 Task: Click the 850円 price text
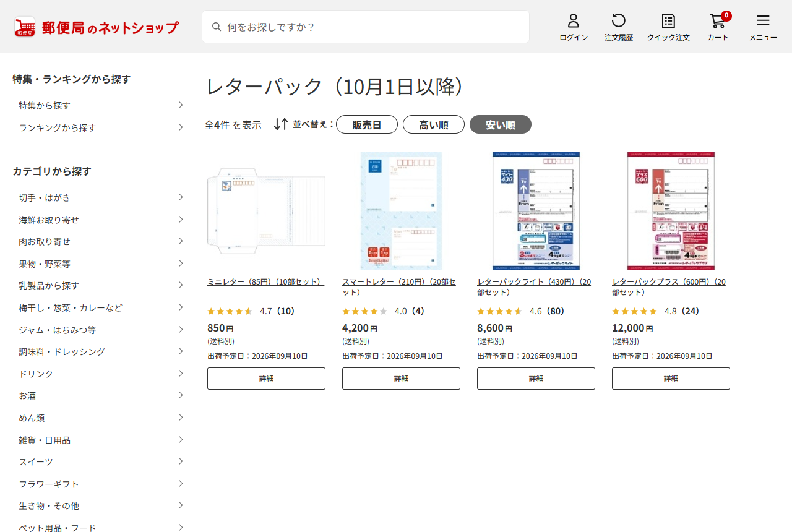coord(220,328)
